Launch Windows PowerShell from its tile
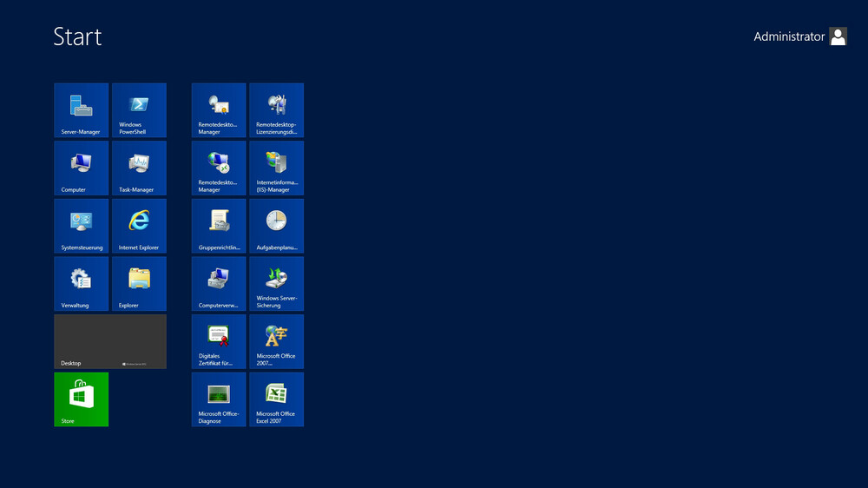868x488 pixels. [x=139, y=110]
